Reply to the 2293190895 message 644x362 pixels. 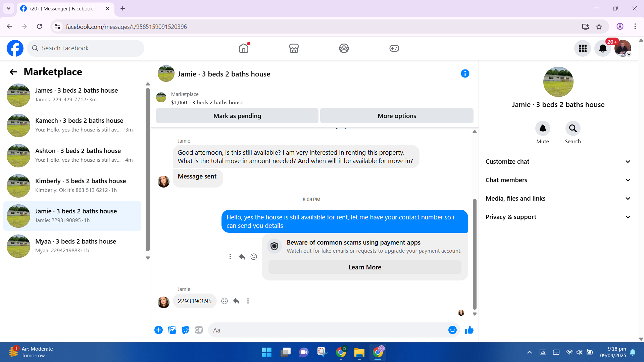(x=236, y=301)
